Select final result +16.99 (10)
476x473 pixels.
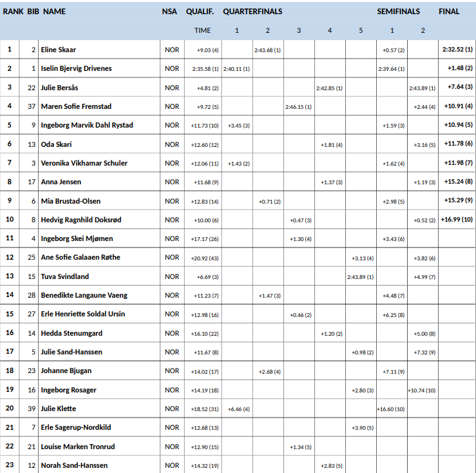click(x=457, y=220)
